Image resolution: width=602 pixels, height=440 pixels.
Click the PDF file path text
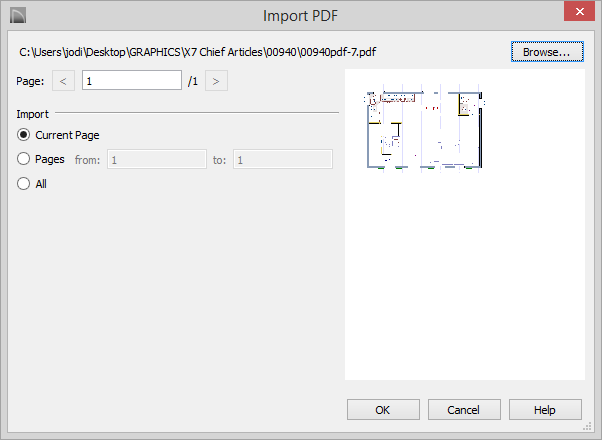198,52
